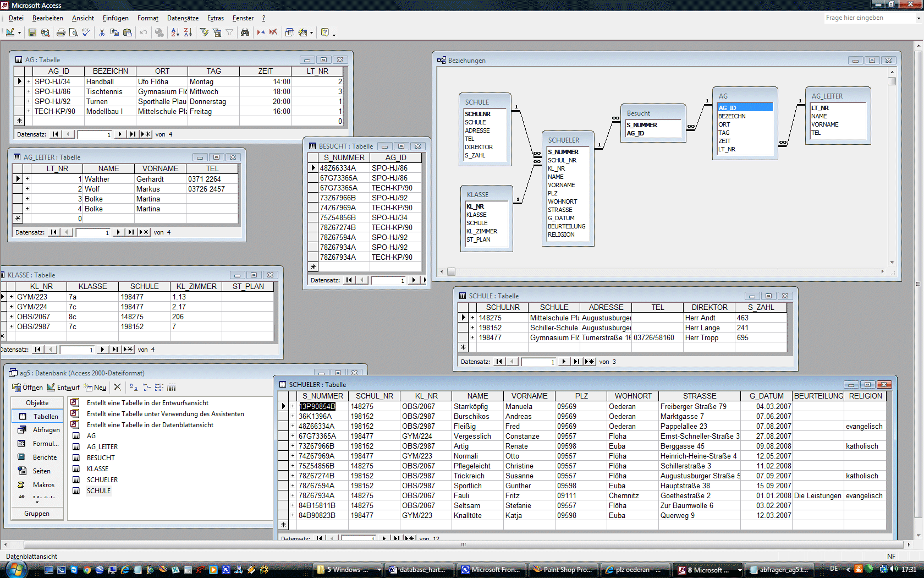Click the Paste clipboard icon
924x578 pixels.
[127, 32]
